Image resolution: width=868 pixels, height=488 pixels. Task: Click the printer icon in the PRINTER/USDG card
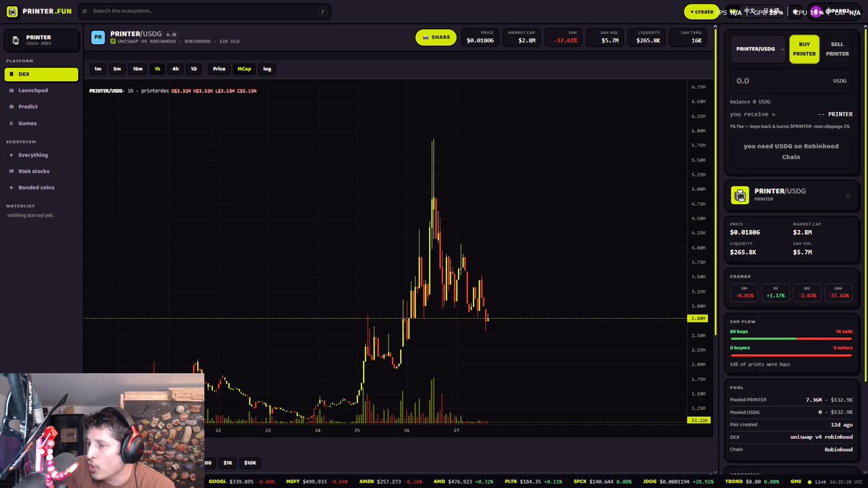(x=740, y=195)
